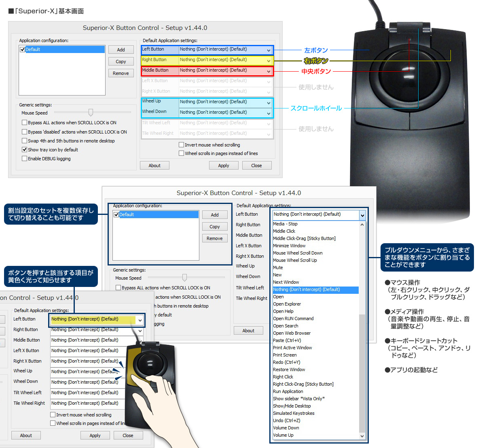Open About in the upper window
478x448 pixels.
coord(154,166)
